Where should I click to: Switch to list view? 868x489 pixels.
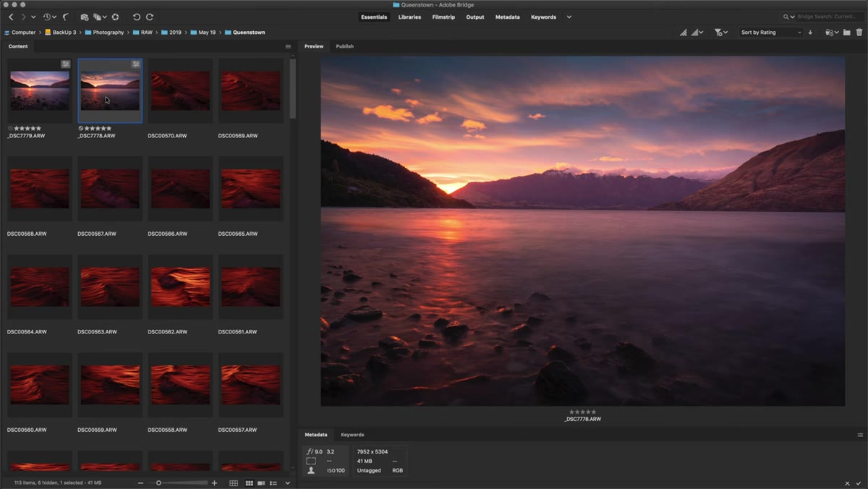coord(273,482)
